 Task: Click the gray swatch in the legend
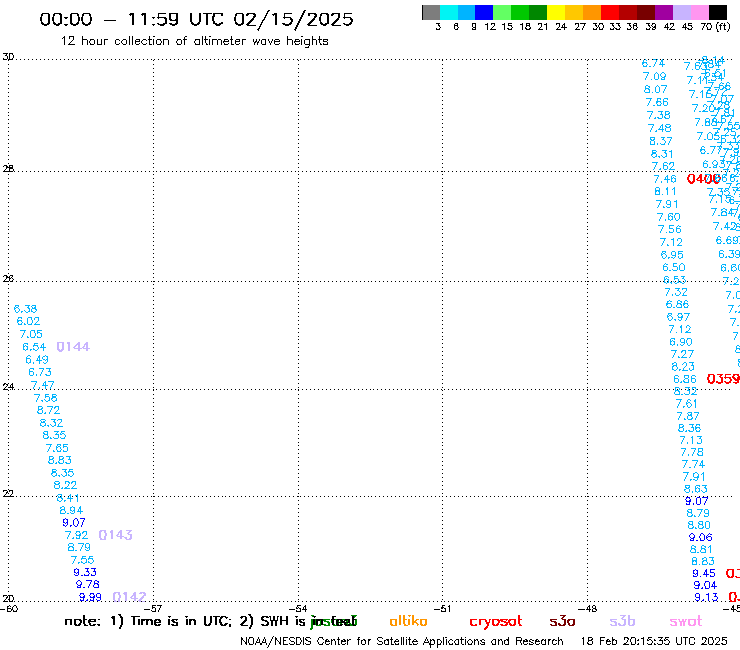(x=431, y=12)
